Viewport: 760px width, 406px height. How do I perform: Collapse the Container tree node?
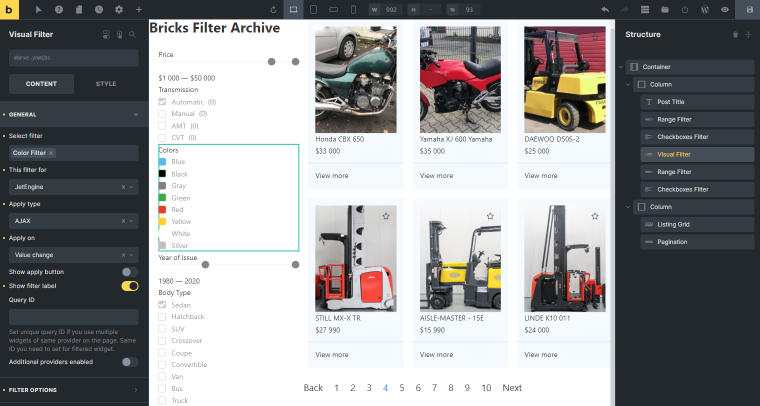pos(620,67)
